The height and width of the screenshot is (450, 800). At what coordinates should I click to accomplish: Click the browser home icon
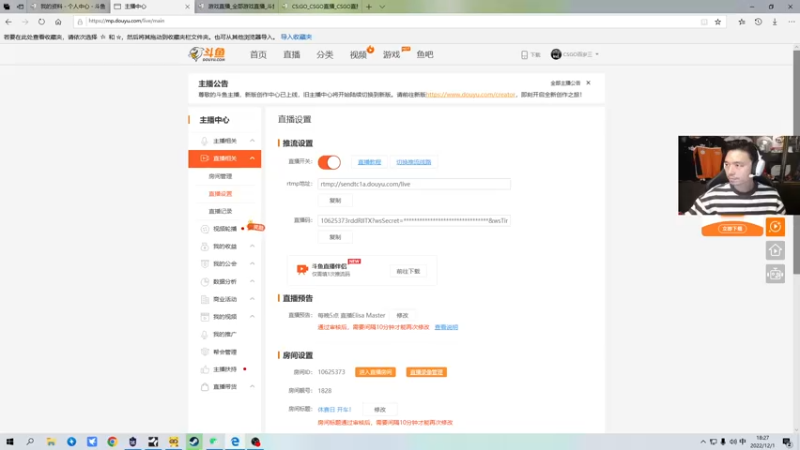click(x=58, y=21)
